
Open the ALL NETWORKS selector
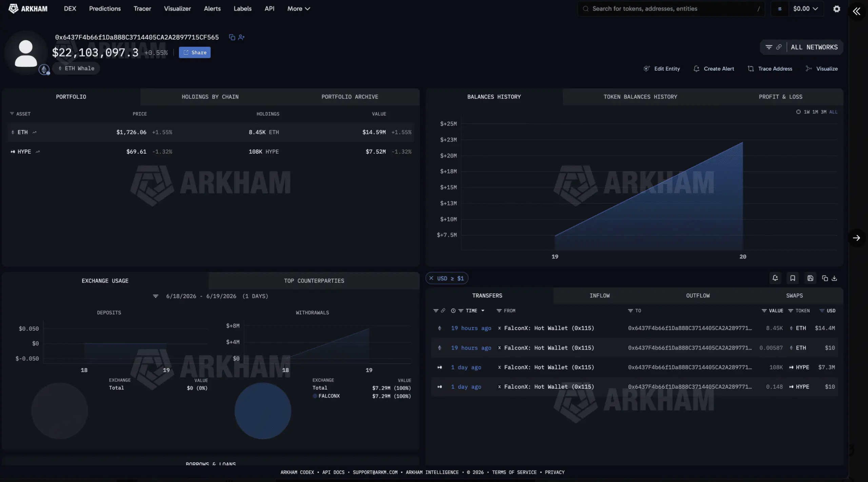coord(814,47)
